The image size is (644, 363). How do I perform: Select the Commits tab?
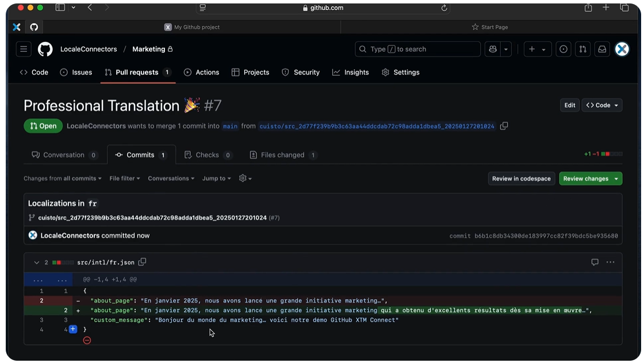pos(141,155)
